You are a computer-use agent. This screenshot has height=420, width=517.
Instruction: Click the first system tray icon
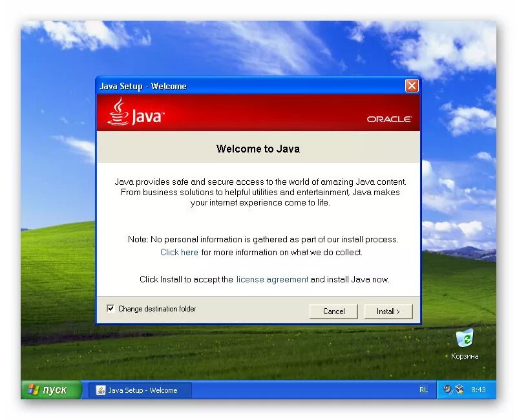point(447,390)
